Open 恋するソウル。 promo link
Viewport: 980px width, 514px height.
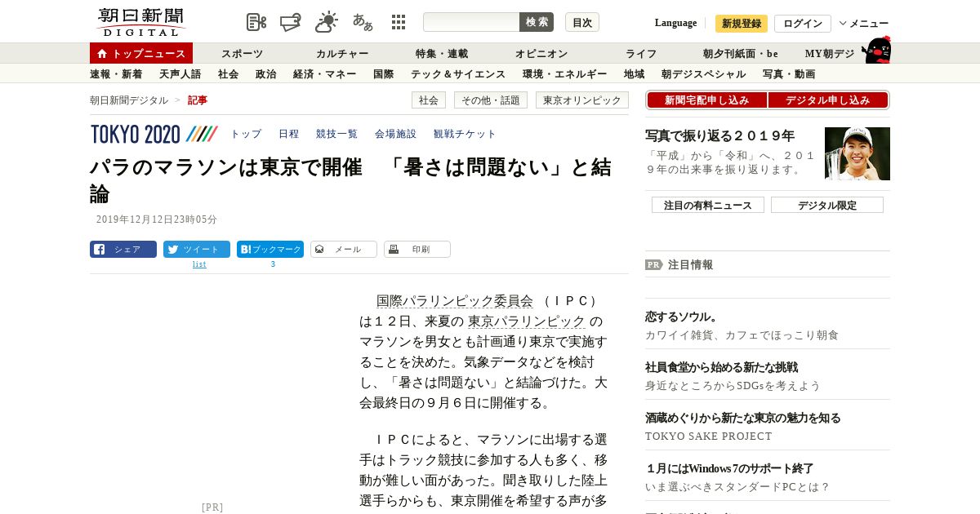tap(683, 317)
